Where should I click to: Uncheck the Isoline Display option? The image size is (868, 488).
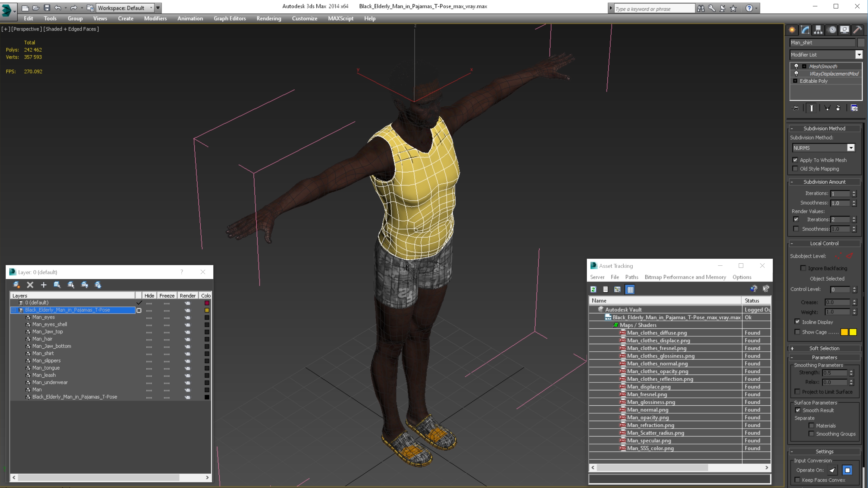797,322
